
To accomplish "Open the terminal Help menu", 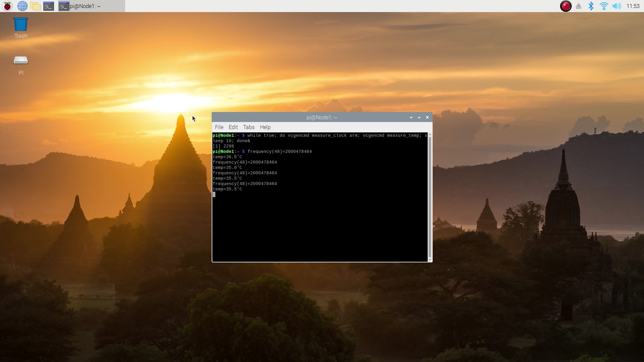I will [265, 127].
